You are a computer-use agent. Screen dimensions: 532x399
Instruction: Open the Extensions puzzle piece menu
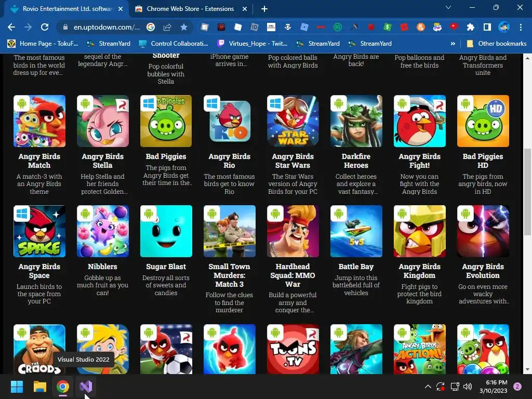(x=471, y=27)
